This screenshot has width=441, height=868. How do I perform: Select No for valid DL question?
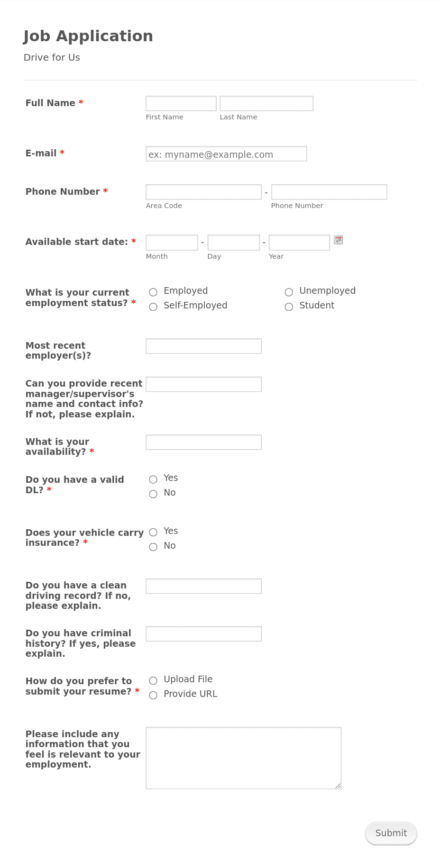(153, 494)
